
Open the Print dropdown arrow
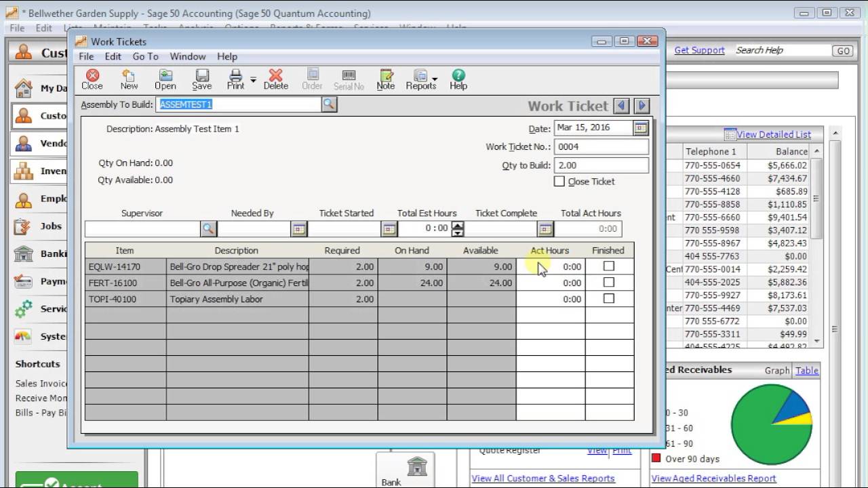(254, 80)
